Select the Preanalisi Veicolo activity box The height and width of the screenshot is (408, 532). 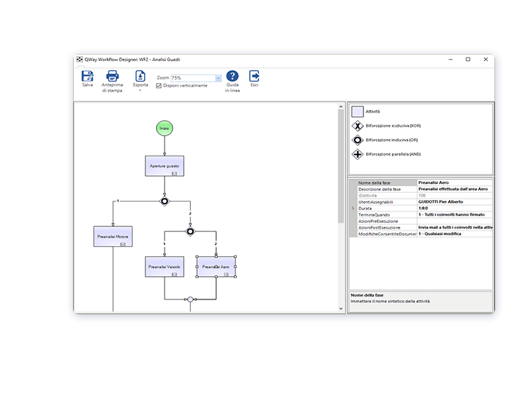coord(165,267)
